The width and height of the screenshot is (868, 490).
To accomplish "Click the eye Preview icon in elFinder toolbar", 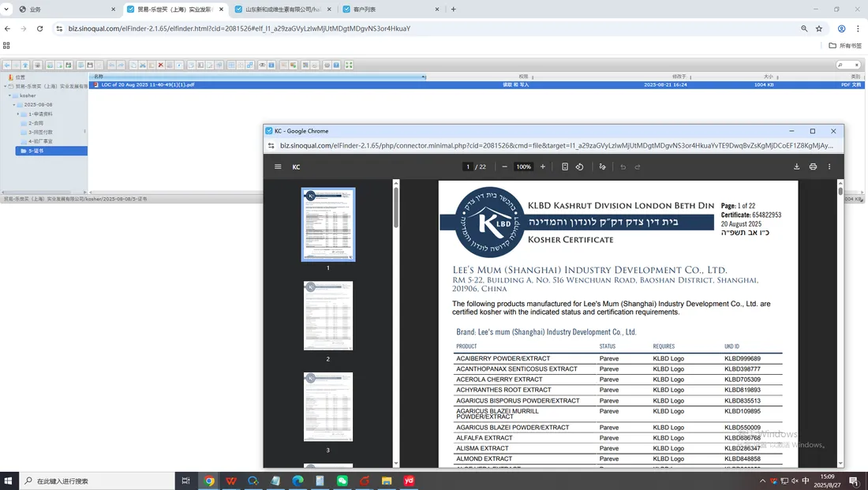I will (262, 65).
